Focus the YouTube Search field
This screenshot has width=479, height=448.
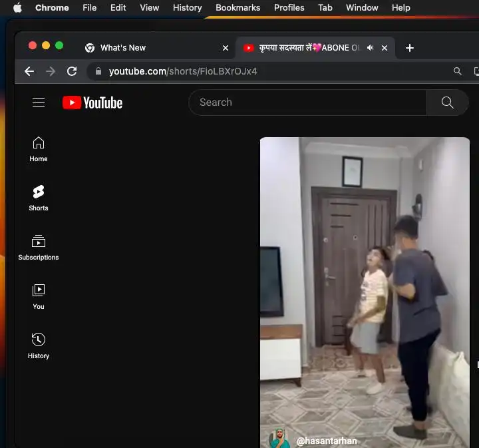click(307, 103)
